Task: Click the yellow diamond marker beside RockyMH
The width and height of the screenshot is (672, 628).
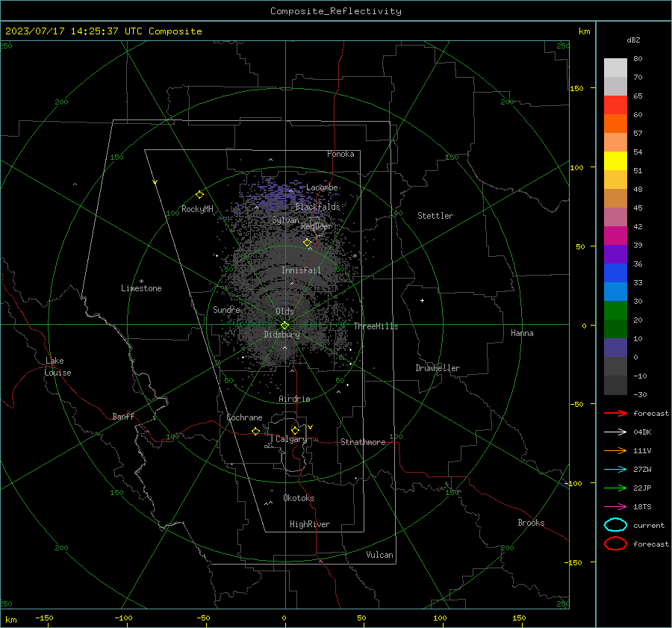Action: pos(199,195)
